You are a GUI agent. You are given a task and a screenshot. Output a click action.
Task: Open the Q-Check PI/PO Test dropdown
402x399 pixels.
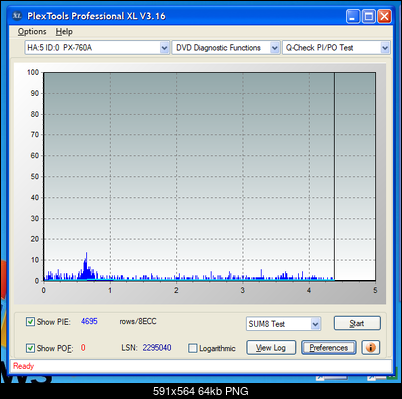pyautogui.click(x=336, y=48)
